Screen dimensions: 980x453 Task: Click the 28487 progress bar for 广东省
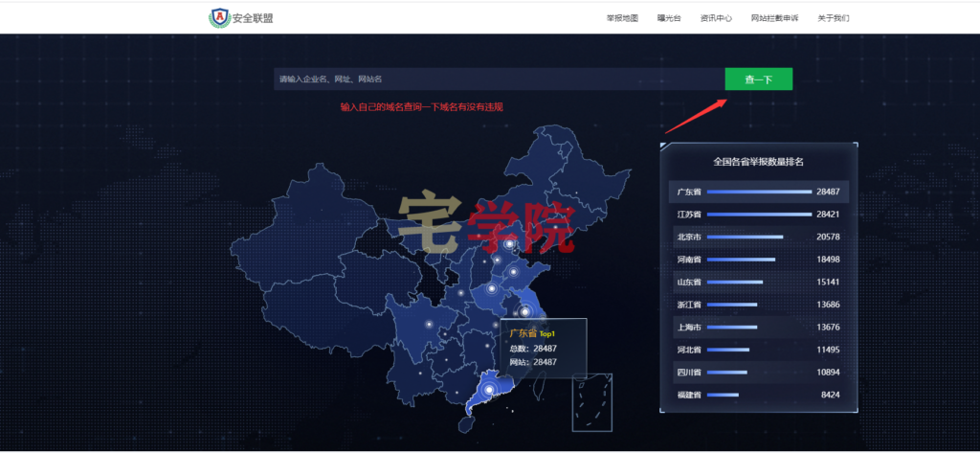[x=759, y=192]
